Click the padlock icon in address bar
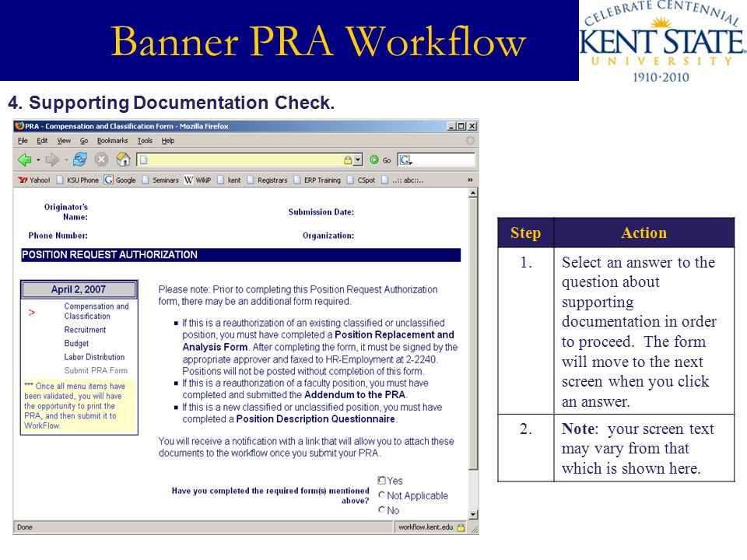This screenshot has width=747, height=560. [348, 160]
